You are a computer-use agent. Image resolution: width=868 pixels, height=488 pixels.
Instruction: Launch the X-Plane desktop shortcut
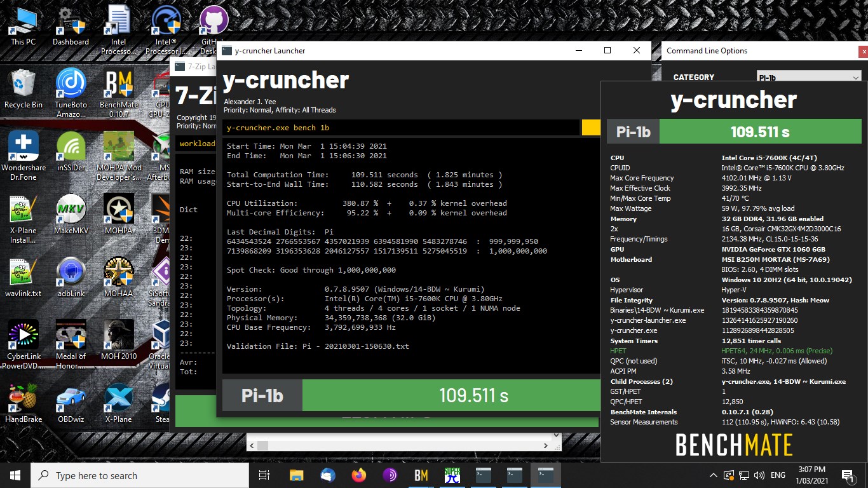(x=119, y=403)
